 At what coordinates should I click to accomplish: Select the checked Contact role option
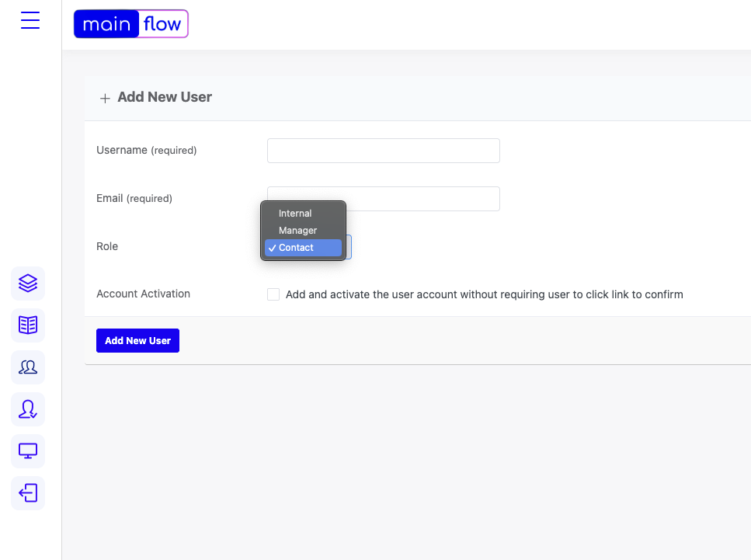[303, 248]
